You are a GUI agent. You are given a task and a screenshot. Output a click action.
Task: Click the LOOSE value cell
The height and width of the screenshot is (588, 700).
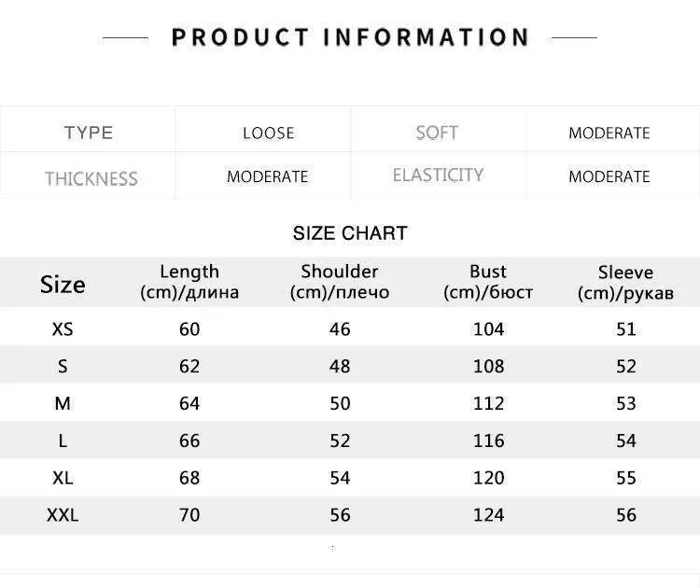(269, 133)
